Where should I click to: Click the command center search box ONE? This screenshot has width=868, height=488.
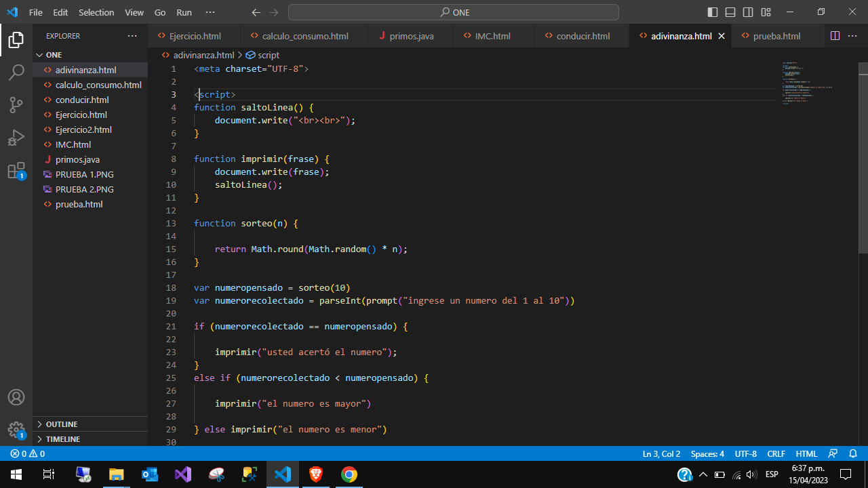click(453, 12)
